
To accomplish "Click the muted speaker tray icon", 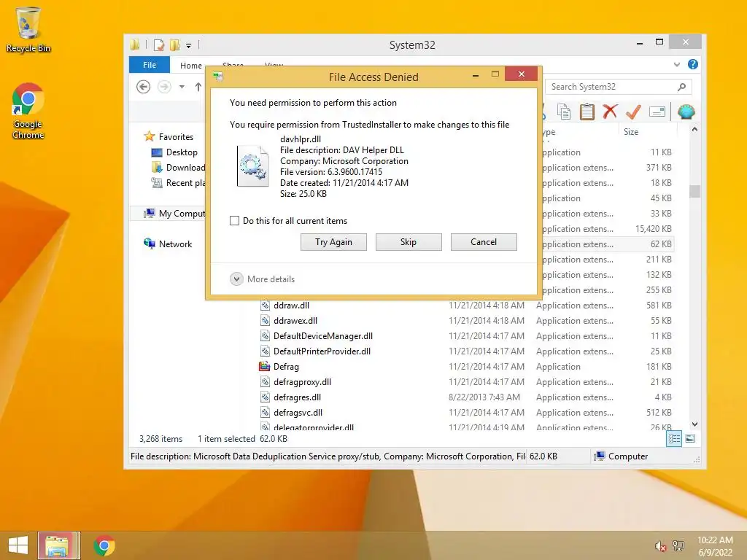I will (x=659, y=546).
